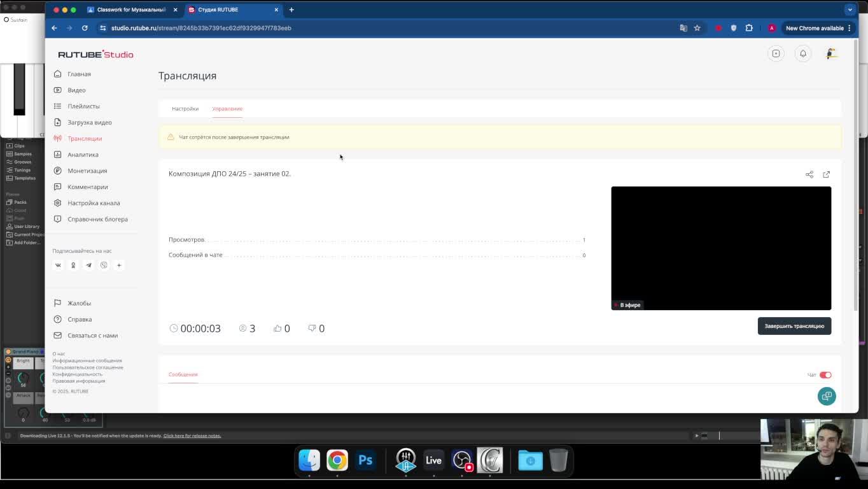Click Завершить трансляцию button

(x=794, y=326)
